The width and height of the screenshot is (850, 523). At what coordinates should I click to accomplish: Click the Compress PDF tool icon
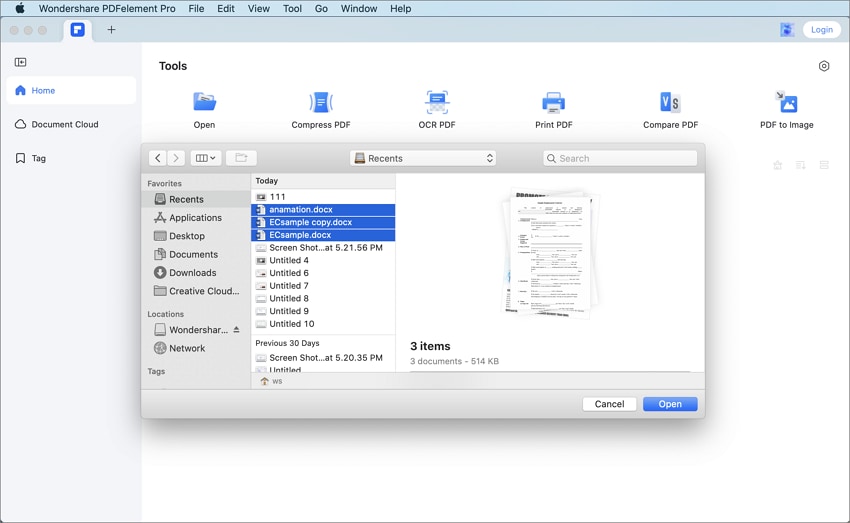tap(321, 102)
